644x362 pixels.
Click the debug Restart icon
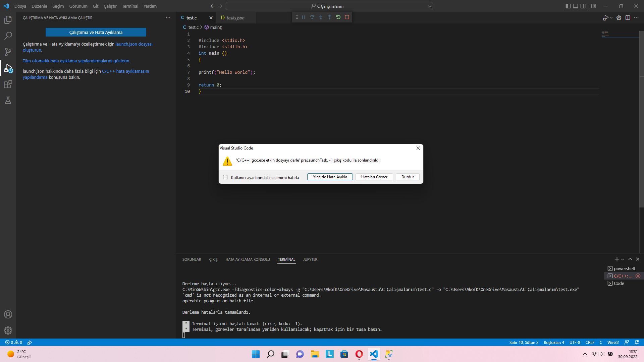click(338, 17)
